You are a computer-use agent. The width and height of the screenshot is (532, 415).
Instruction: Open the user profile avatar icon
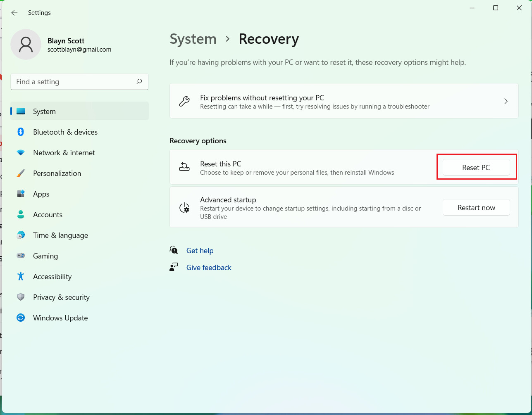pyautogui.click(x=26, y=44)
